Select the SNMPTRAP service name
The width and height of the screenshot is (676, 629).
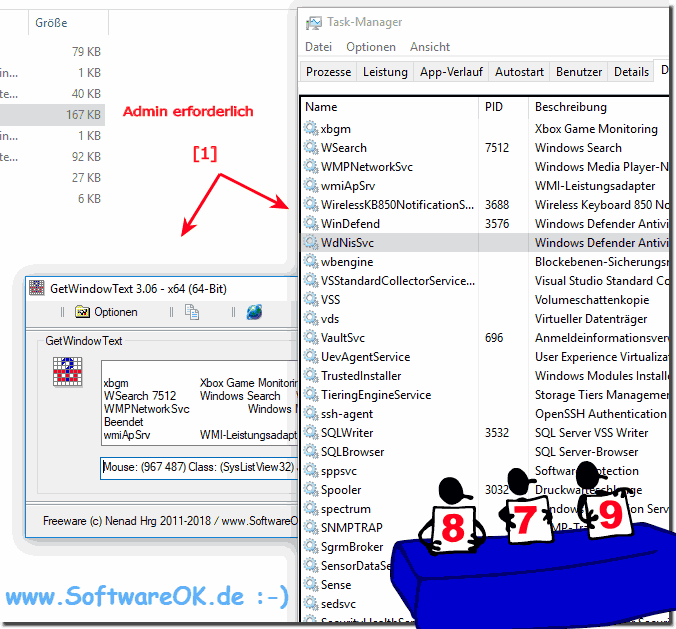(351, 527)
